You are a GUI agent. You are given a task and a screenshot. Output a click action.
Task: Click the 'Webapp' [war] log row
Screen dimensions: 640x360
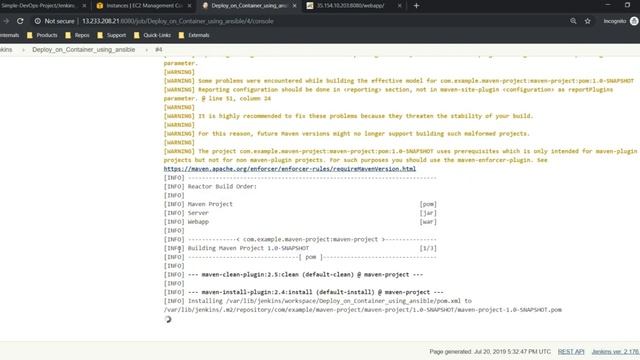300,222
